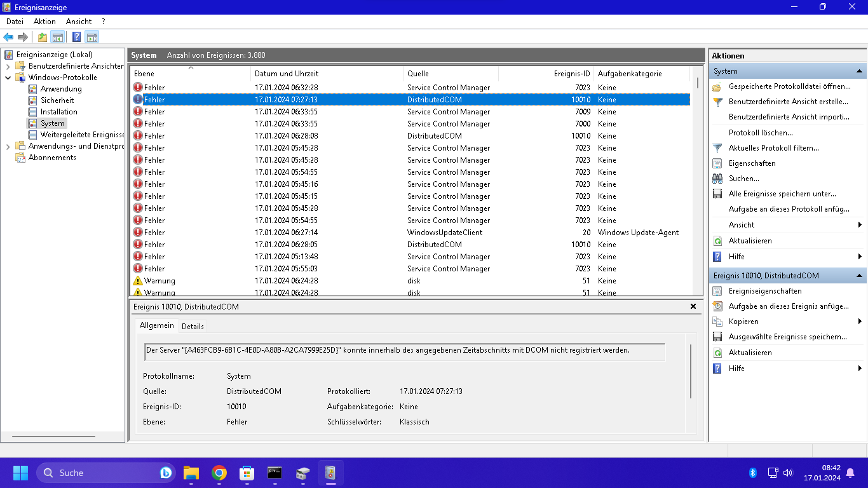Switch to the Details tab
This screenshot has width=868, height=488.
pos(193,326)
